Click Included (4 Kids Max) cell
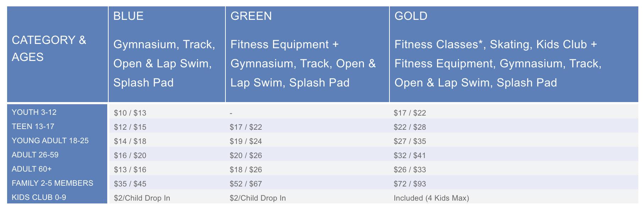 click(431, 198)
